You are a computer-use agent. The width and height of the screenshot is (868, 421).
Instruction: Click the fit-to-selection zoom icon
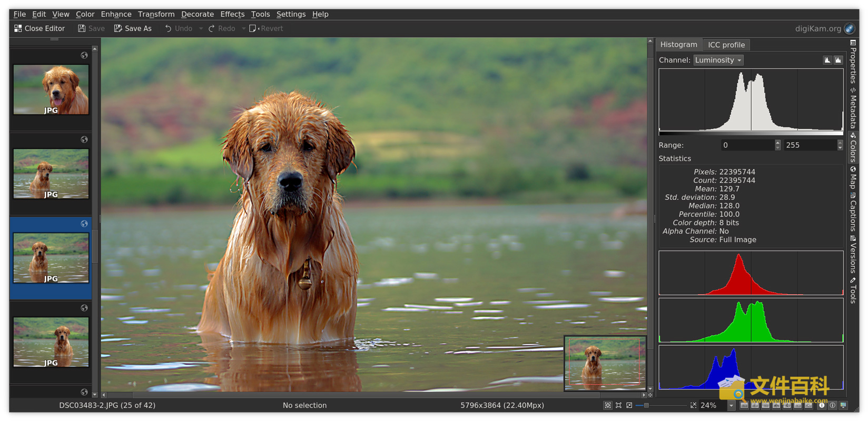click(x=629, y=405)
